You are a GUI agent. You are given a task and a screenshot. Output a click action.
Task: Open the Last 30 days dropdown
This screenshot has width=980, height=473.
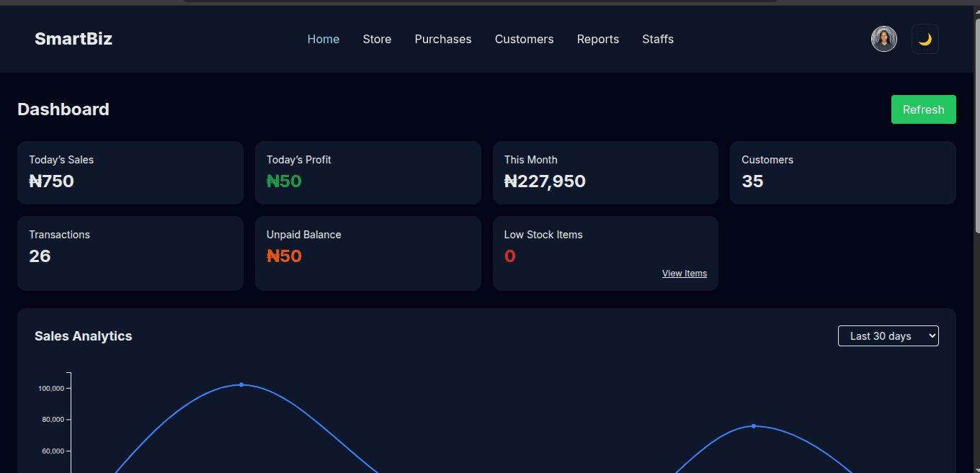(x=888, y=335)
